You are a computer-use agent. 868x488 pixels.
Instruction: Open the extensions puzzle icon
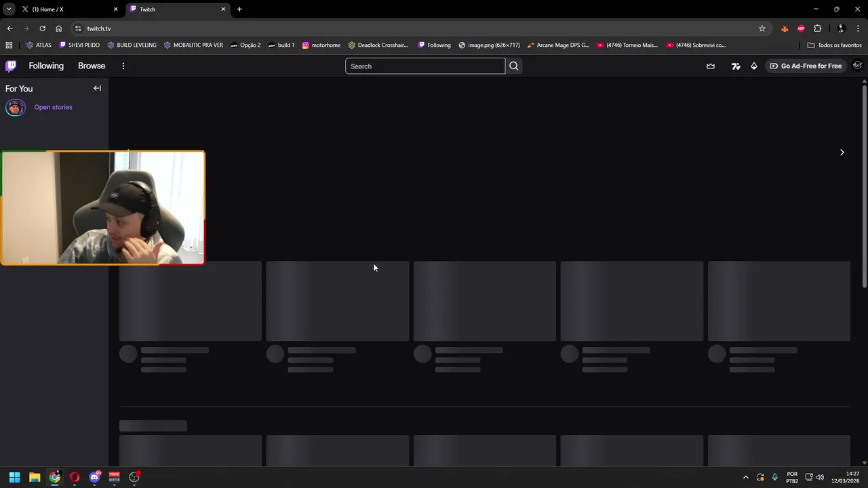[817, 28]
